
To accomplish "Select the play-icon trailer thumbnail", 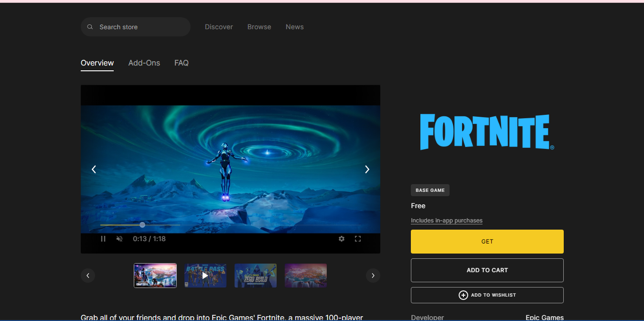I will pyautogui.click(x=205, y=275).
